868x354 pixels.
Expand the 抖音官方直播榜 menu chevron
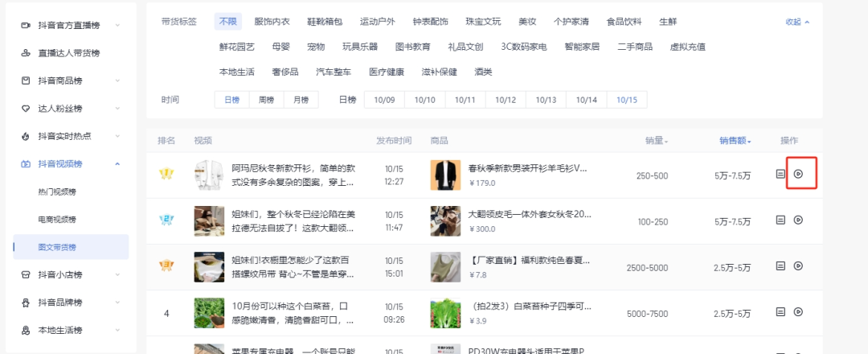coord(117,26)
